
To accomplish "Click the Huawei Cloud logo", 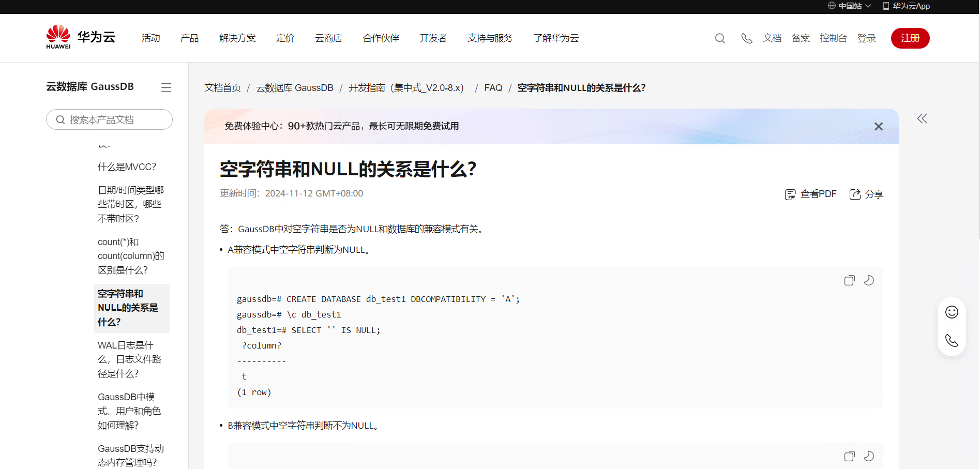I will point(81,37).
